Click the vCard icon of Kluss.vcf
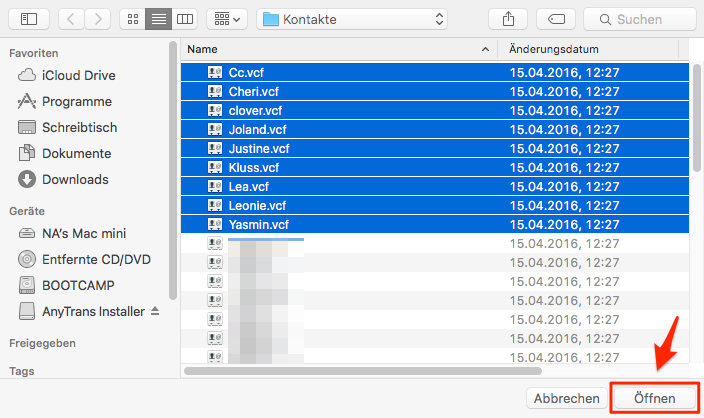Screen dimensions: 704x418 click(x=215, y=167)
